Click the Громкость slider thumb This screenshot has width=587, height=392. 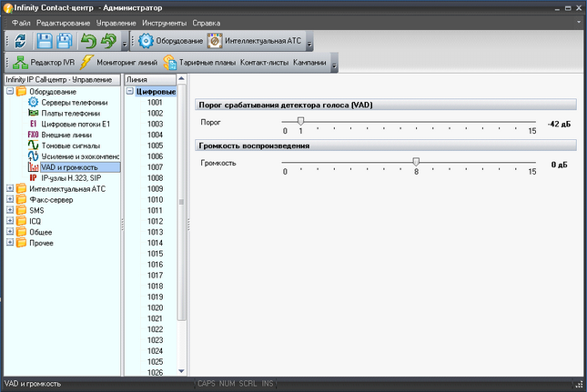(416, 162)
